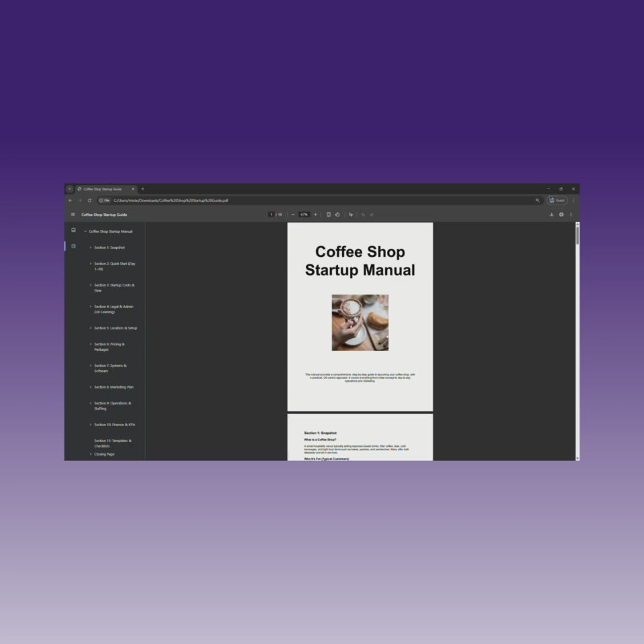This screenshot has height=644, width=644.
Task: Click the undo arrow in the toolbar
Action: click(x=363, y=214)
